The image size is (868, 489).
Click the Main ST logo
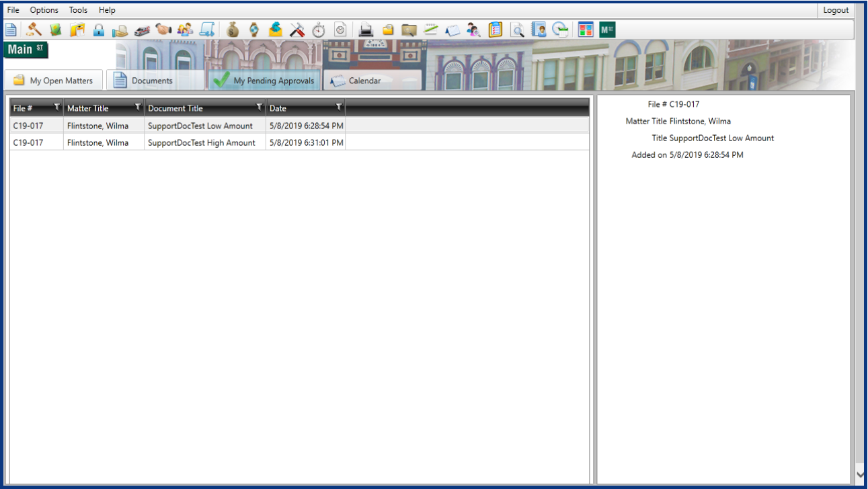(x=26, y=50)
